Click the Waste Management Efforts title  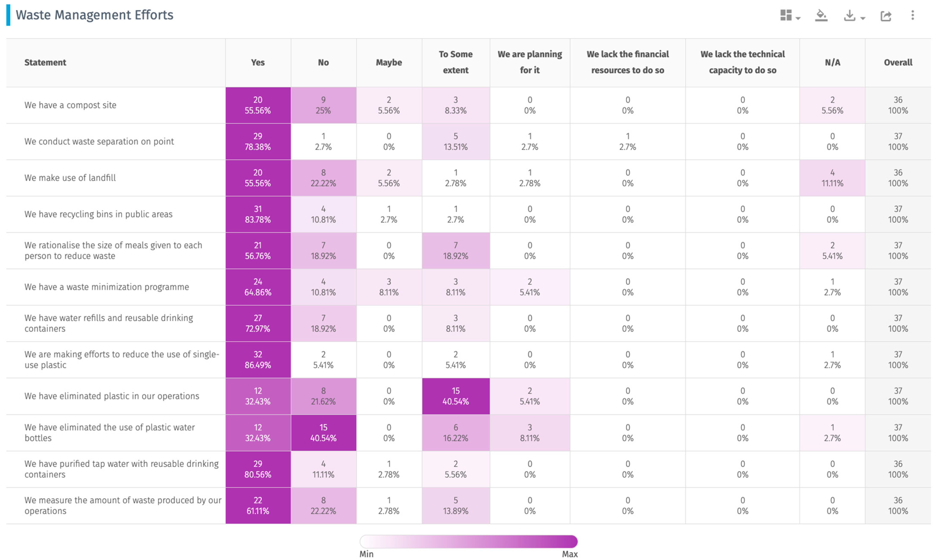[x=94, y=15]
